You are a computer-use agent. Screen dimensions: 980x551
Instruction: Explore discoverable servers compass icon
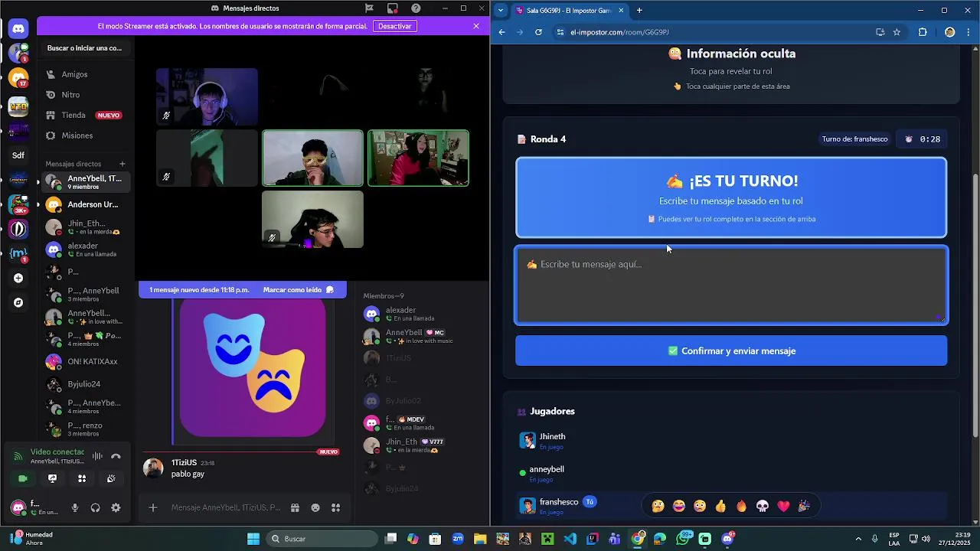18,302
